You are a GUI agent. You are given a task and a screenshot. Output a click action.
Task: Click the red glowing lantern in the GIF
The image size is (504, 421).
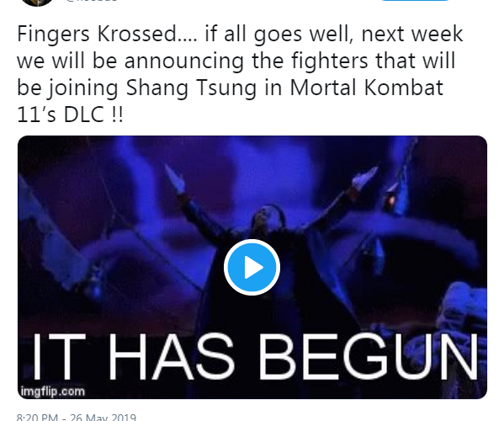pos(391,200)
